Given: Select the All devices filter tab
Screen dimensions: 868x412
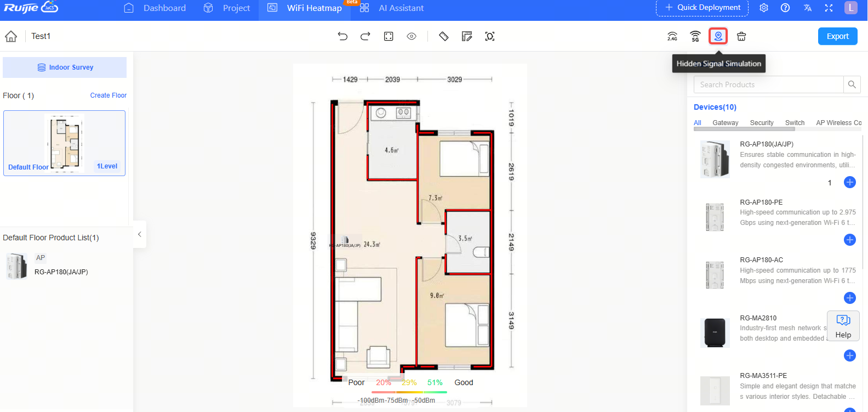Looking at the screenshot, I should pyautogui.click(x=698, y=123).
